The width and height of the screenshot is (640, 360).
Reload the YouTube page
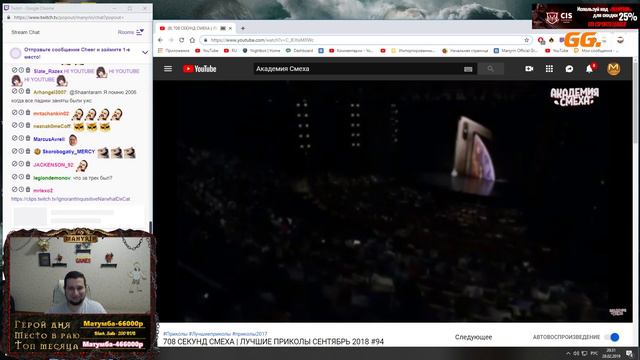[182, 40]
